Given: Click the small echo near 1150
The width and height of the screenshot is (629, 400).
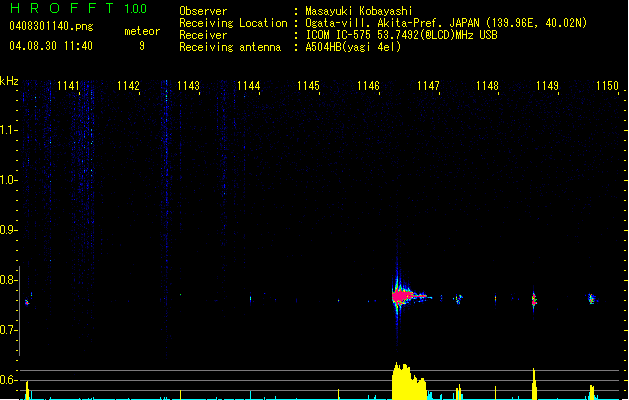Looking at the screenshot, I should point(592,299).
